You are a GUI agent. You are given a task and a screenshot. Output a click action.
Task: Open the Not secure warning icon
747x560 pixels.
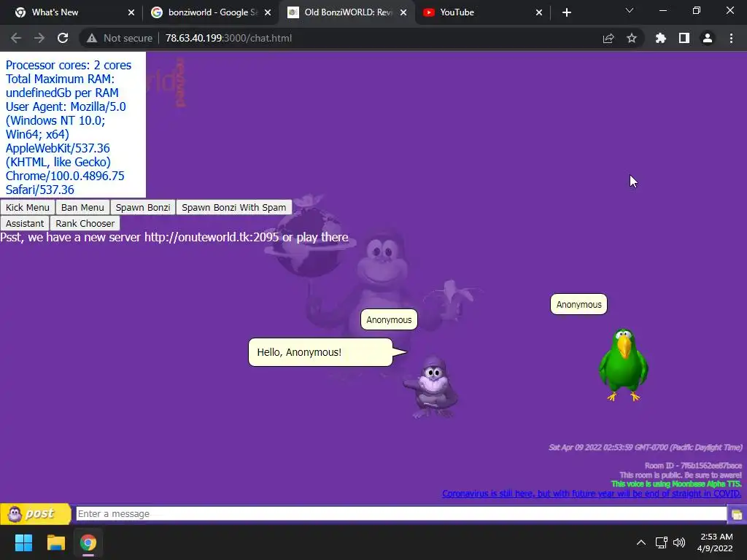point(92,38)
